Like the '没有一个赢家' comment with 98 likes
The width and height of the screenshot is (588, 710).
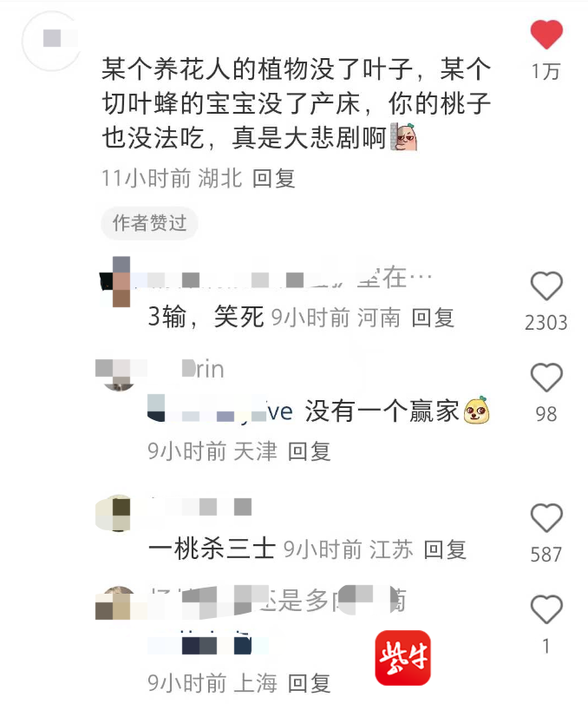pyautogui.click(x=546, y=378)
